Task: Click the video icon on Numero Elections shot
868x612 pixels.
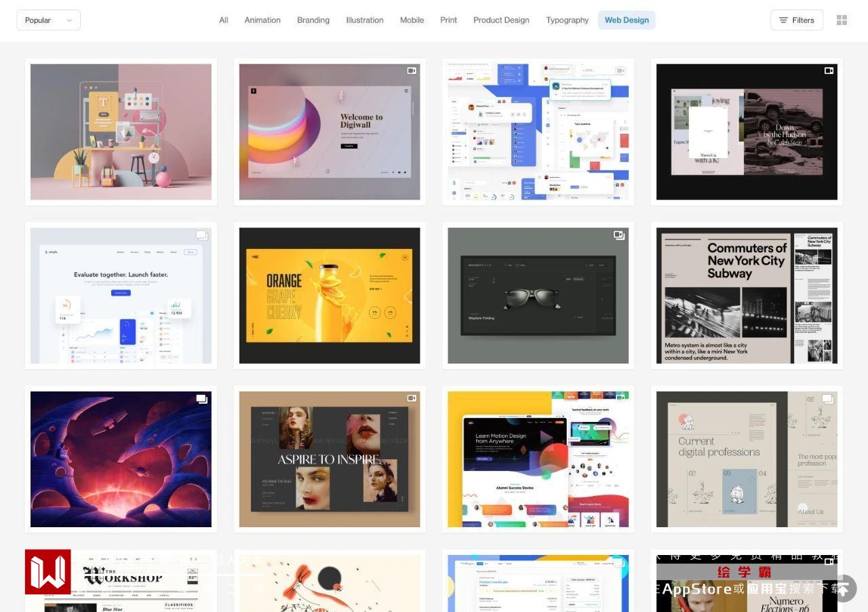Action: click(829, 562)
